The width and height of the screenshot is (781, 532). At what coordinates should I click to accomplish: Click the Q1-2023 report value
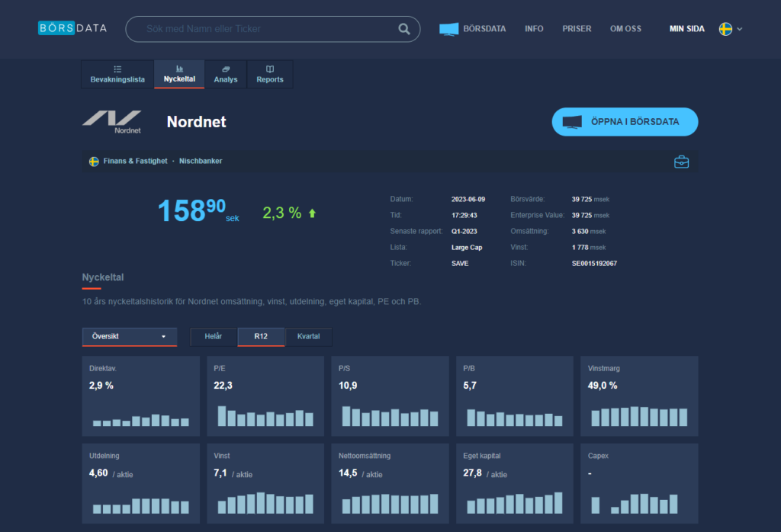click(x=464, y=232)
